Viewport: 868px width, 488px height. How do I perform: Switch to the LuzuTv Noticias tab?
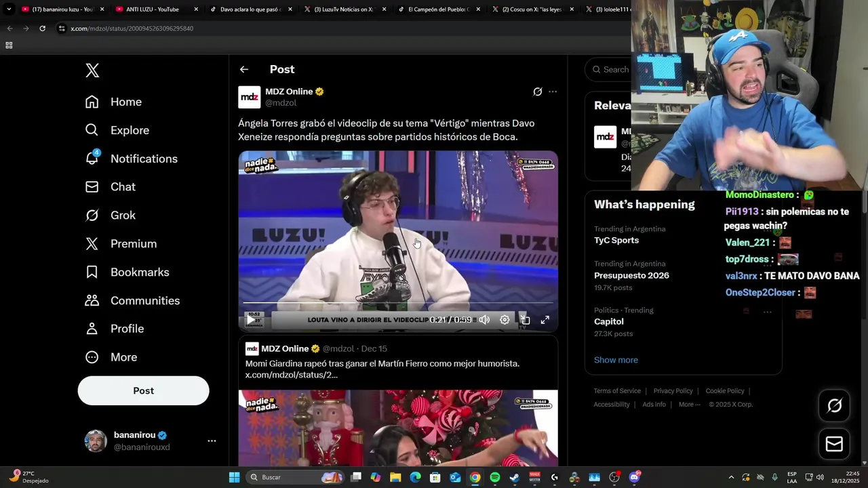tap(344, 9)
